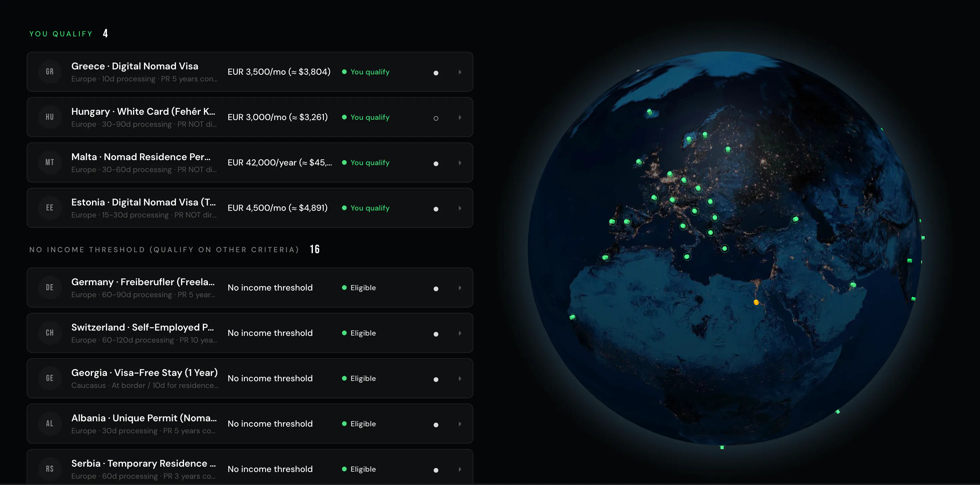The width and height of the screenshot is (980, 485).
Task: Click No income threshold on Serbia row
Action: 270,469
